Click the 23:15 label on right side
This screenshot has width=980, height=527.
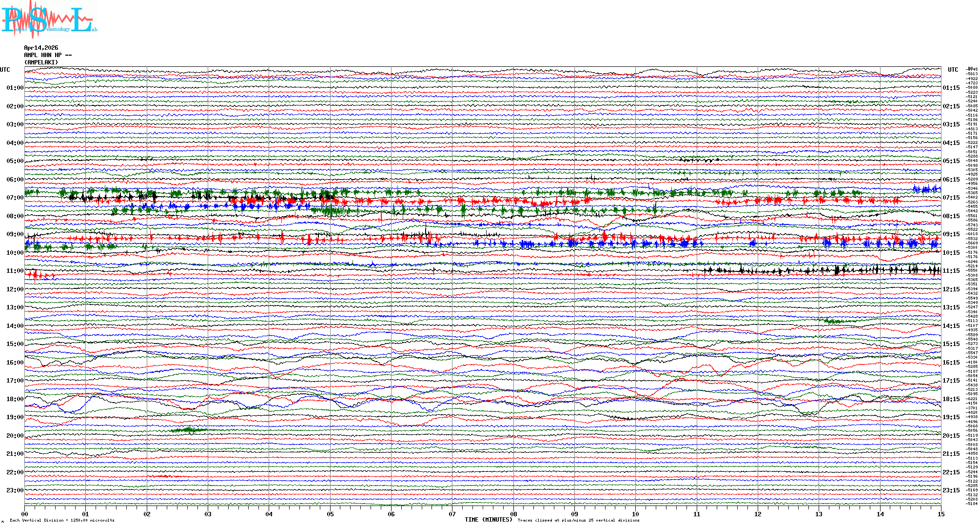951,490
